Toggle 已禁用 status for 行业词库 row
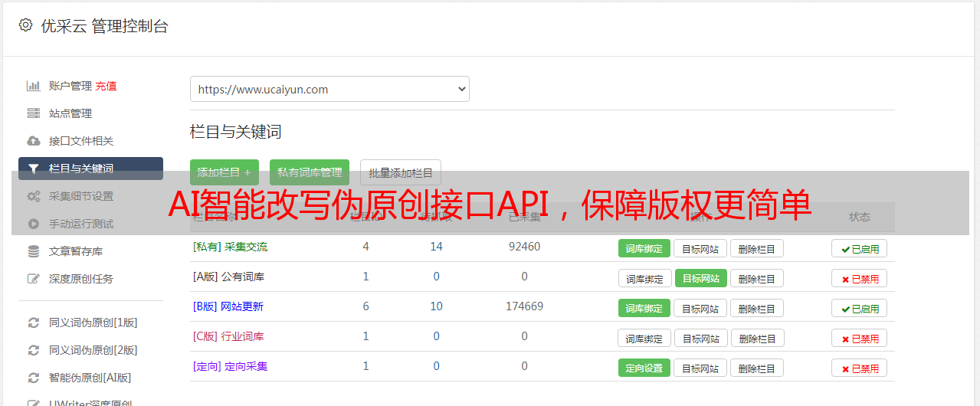This screenshot has width=980, height=406. click(859, 338)
